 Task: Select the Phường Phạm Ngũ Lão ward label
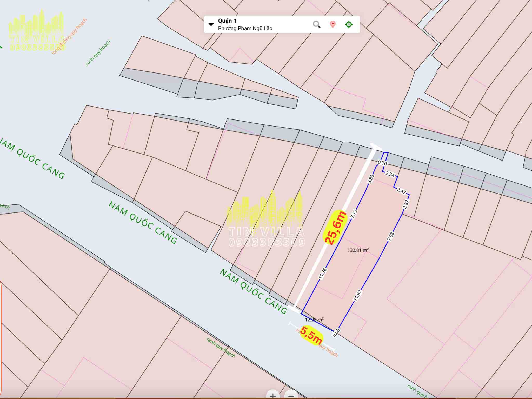tap(245, 28)
